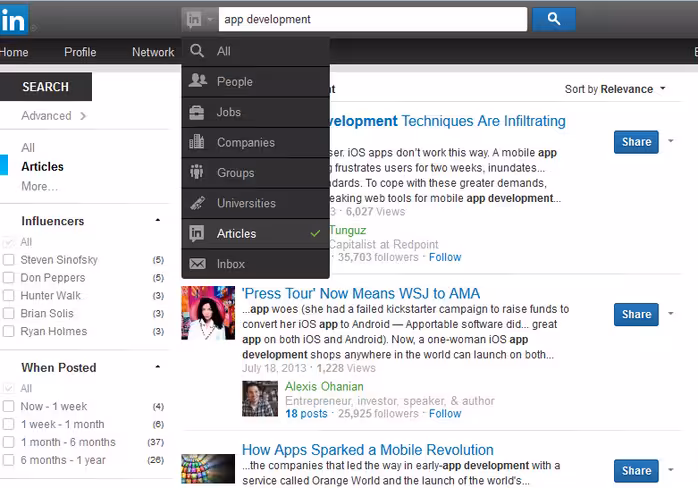This screenshot has width=698, height=488.
Task: Click 'How Apps Sparked' article thumbnail
Action: (x=208, y=468)
